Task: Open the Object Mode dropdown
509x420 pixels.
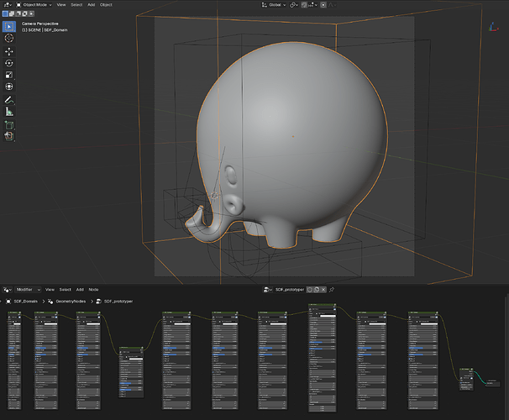Action: [x=34, y=5]
